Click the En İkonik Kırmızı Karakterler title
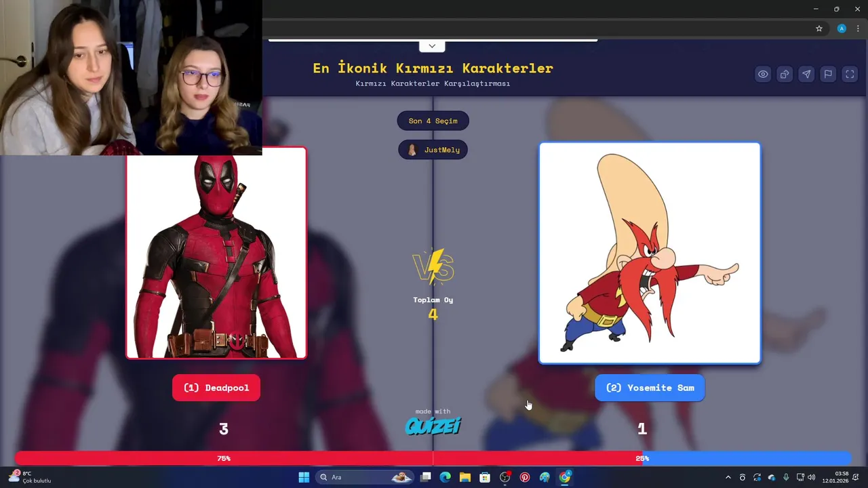This screenshot has width=868, height=488. (x=433, y=68)
